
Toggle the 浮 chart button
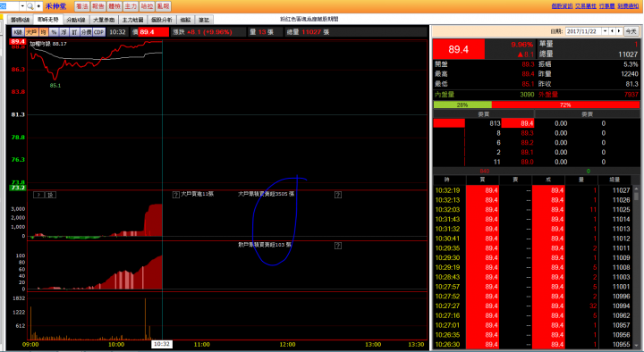64,32
